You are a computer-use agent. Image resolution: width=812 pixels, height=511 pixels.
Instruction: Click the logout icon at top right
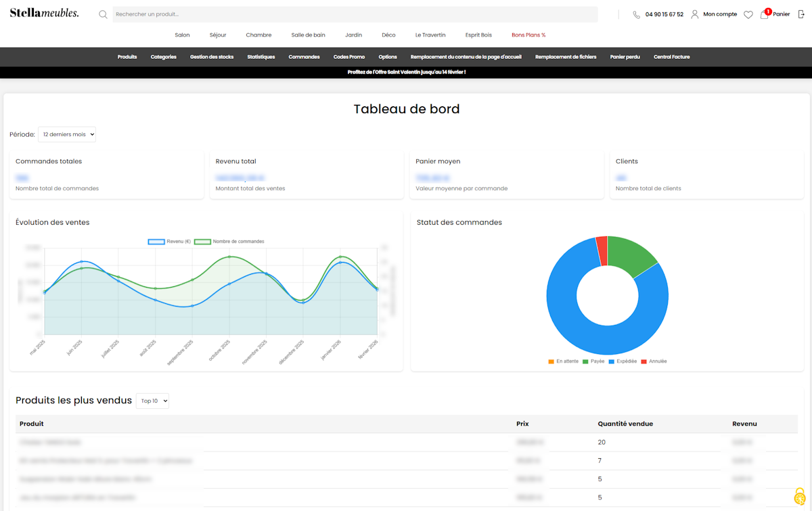800,14
